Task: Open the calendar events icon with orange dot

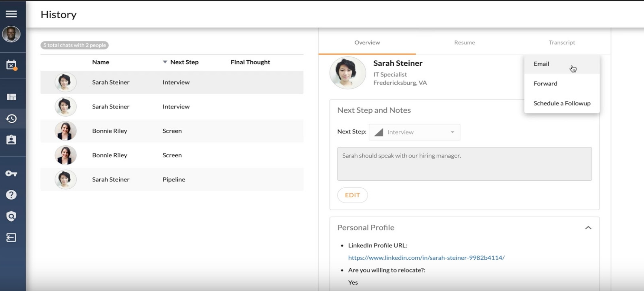Action: pos(11,65)
